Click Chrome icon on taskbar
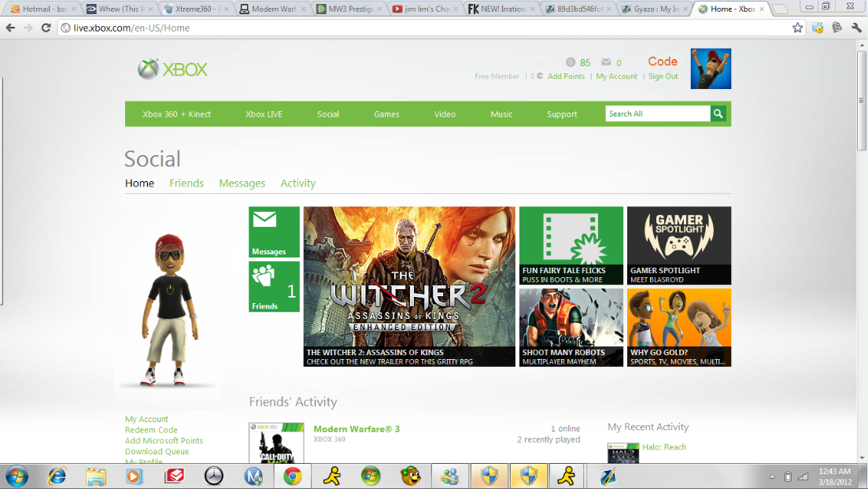868x489 pixels. [292, 476]
